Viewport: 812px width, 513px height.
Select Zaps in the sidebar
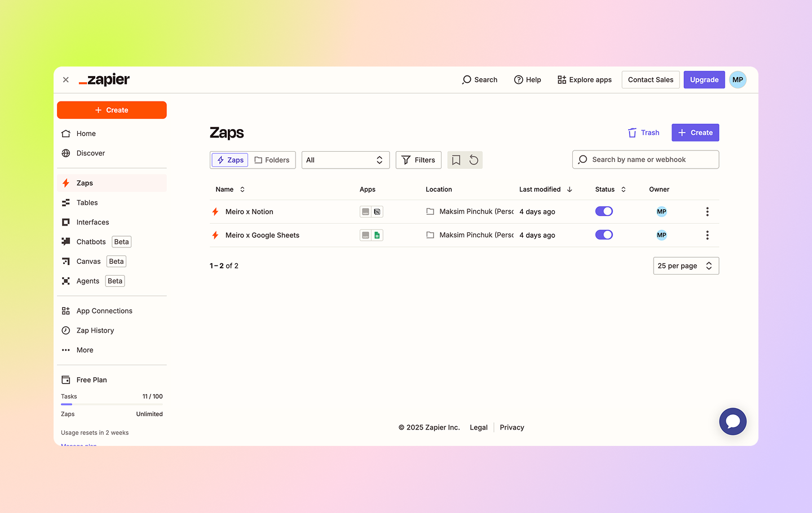click(x=112, y=183)
